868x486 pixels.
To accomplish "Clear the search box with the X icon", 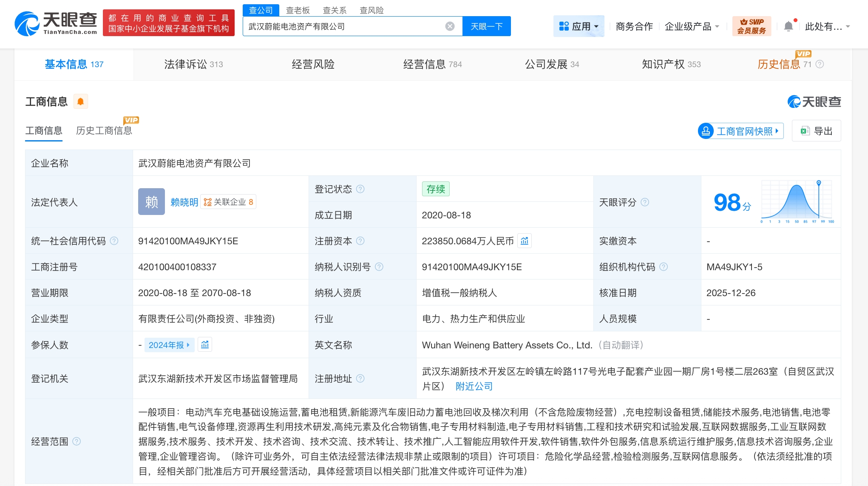I will point(450,26).
